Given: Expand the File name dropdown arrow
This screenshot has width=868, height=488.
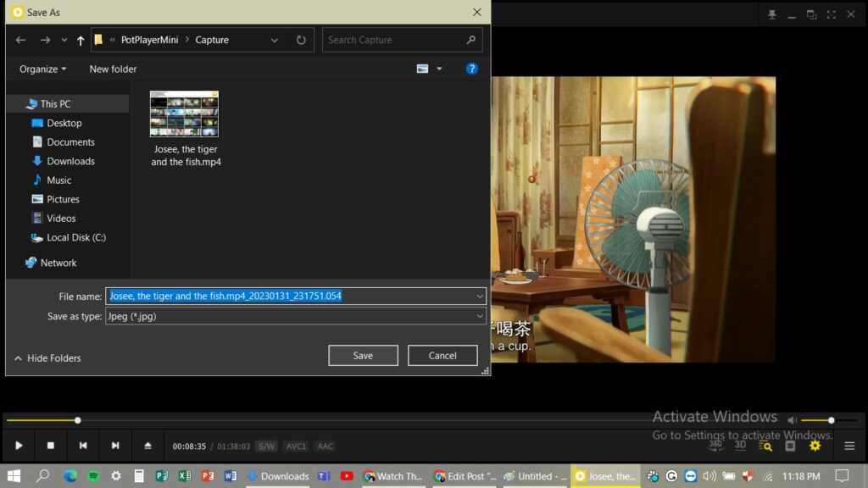Looking at the screenshot, I should click(x=480, y=296).
